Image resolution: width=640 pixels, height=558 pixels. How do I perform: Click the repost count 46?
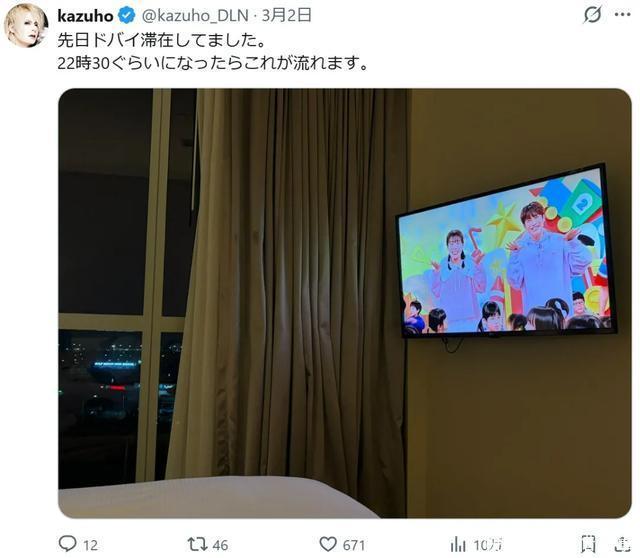click(x=220, y=545)
